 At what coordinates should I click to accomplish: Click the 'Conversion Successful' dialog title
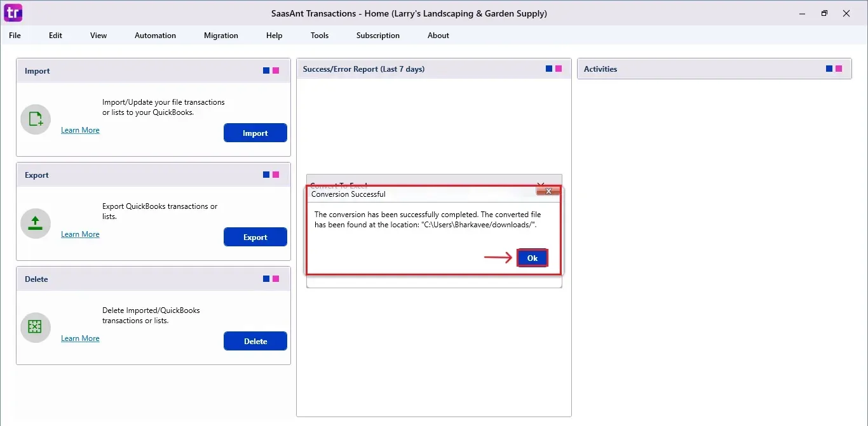(x=348, y=194)
